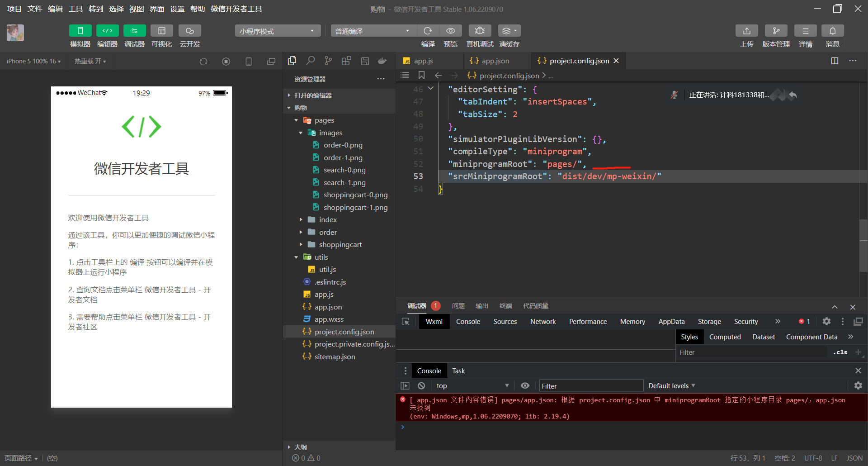
Task: Click the console Filter input field
Action: [590, 386]
